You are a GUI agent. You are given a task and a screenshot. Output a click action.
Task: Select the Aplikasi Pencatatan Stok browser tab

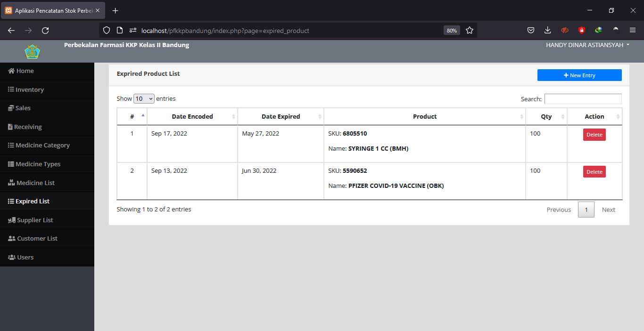pyautogui.click(x=53, y=10)
